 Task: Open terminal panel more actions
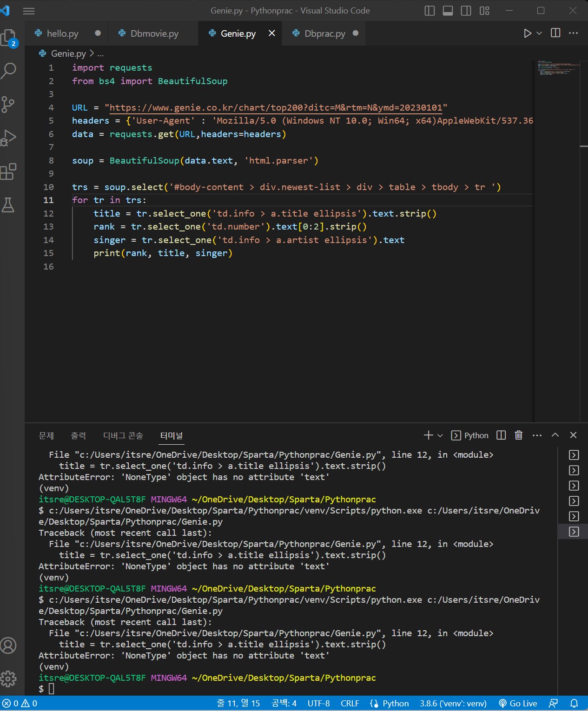(537, 435)
